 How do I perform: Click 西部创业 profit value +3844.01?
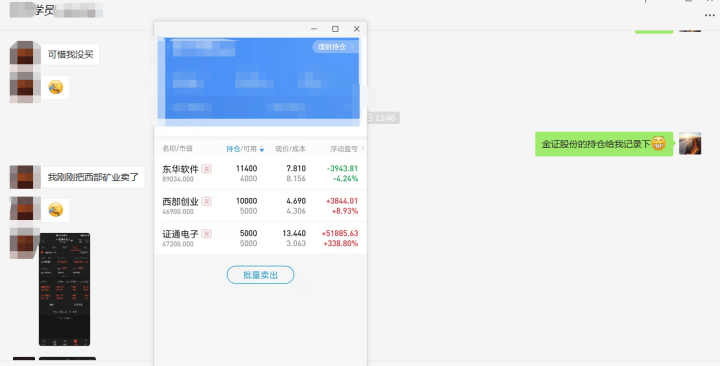point(342,201)
